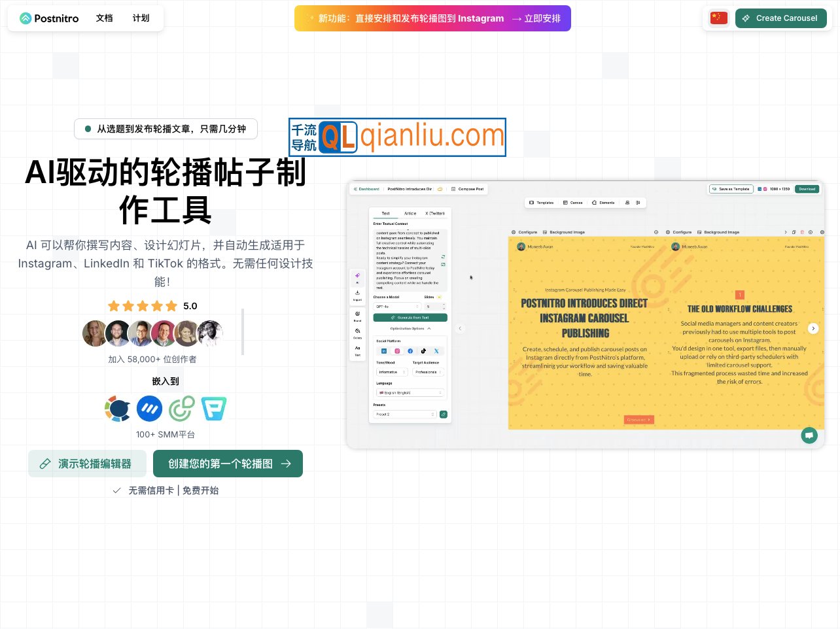
Task: Click the print icon on the editor toolbar
Action: pos(627,203)
